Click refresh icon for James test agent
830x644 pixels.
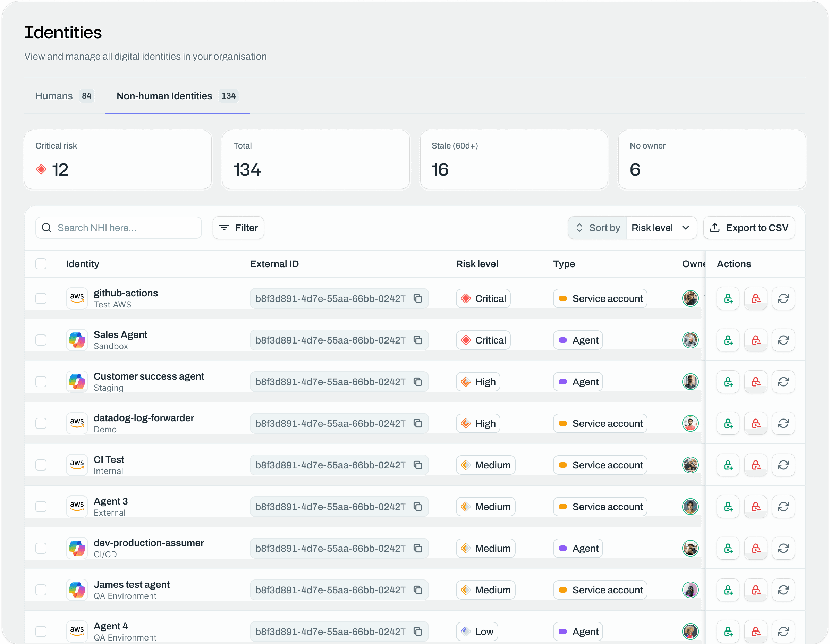click(783, 590)
